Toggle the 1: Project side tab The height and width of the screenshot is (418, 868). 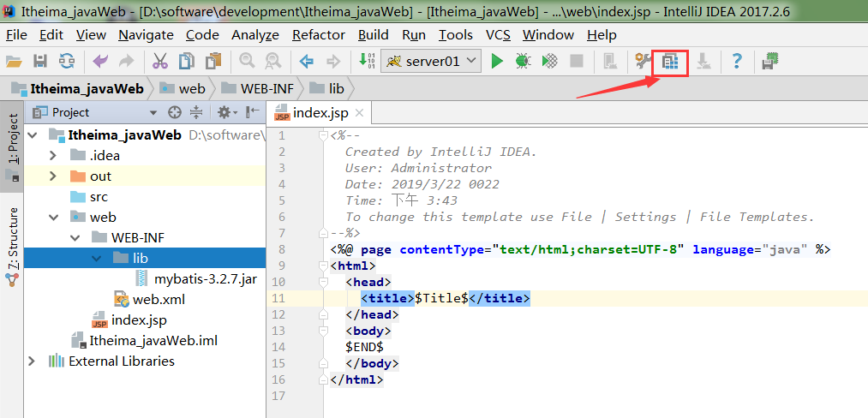(x=12, y=146)
